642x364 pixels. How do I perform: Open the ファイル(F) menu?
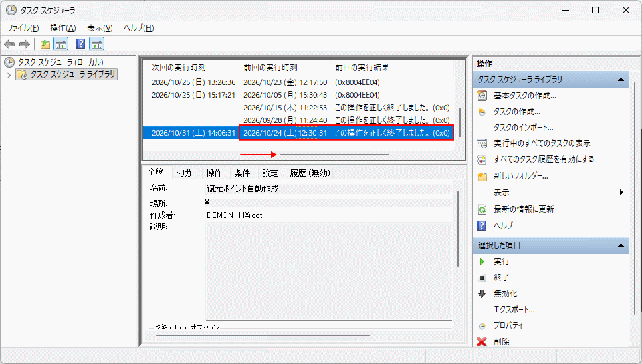23,28
